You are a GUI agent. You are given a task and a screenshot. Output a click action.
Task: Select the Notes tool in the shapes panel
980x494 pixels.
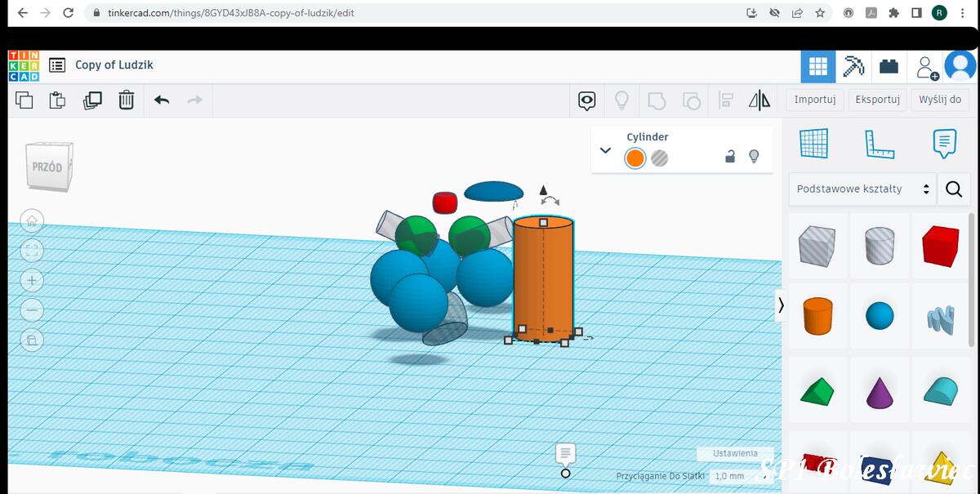click(944, 144)
